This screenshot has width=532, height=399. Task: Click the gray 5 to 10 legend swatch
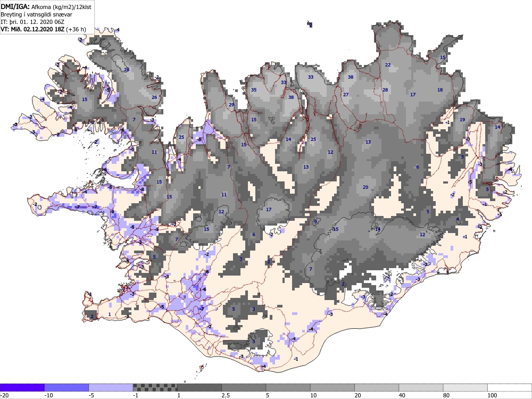pyautogui.click(x=288, y=387)
